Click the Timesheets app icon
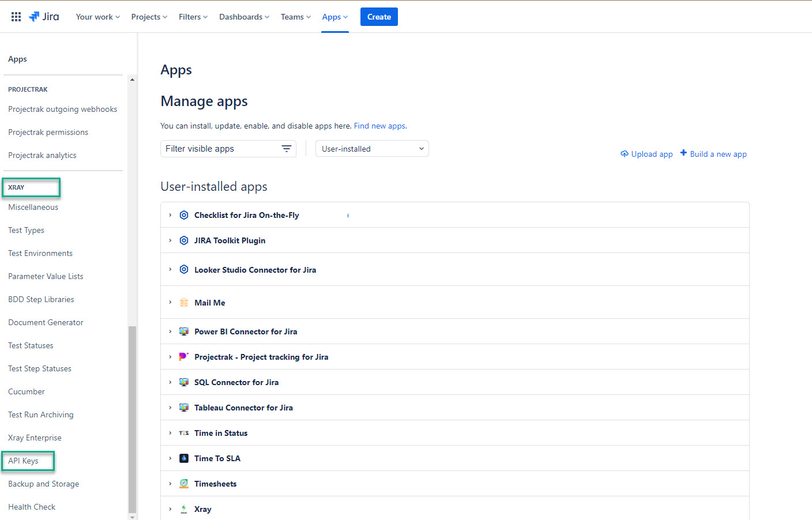 (184, 484)
